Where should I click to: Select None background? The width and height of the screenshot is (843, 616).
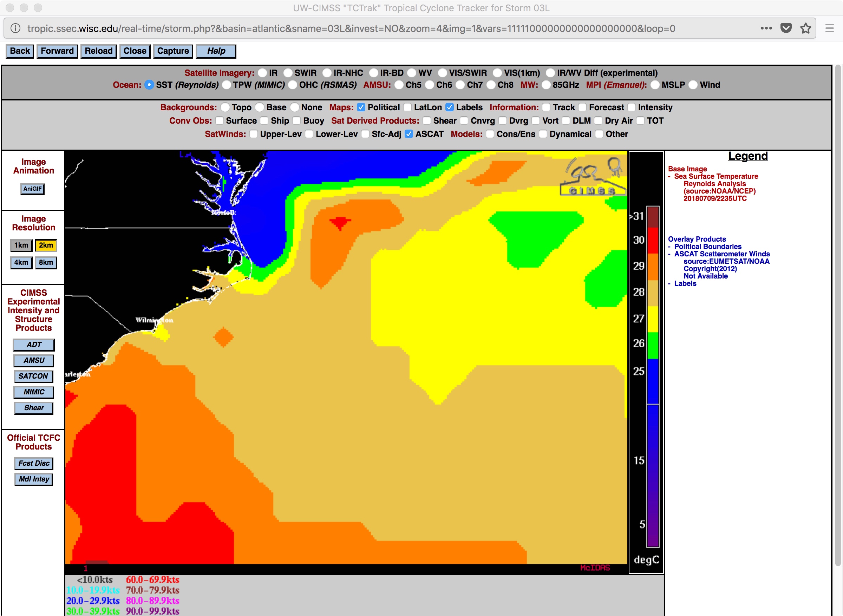pos(295,107)
